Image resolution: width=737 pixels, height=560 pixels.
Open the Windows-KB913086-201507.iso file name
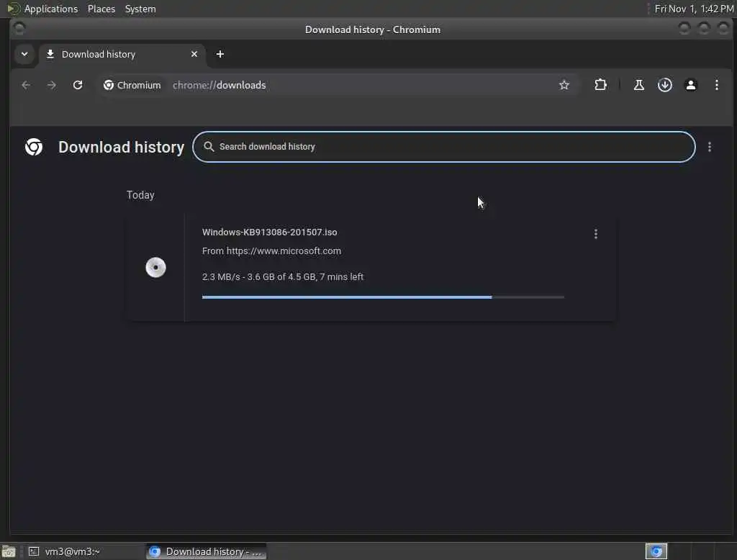[269, 232]
